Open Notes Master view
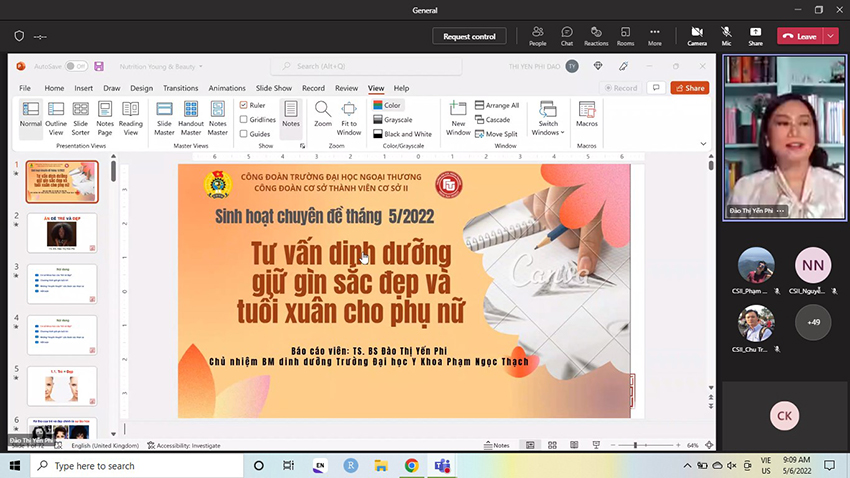Viewport: 850px width, 478px height. point(217,118)
